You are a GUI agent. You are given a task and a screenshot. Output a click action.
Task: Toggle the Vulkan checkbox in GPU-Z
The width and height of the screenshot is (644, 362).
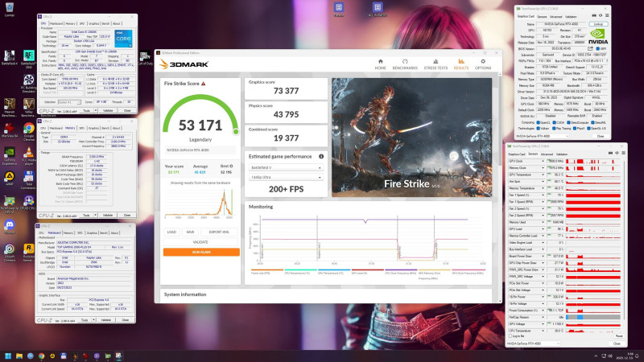[x=538, y=129]
